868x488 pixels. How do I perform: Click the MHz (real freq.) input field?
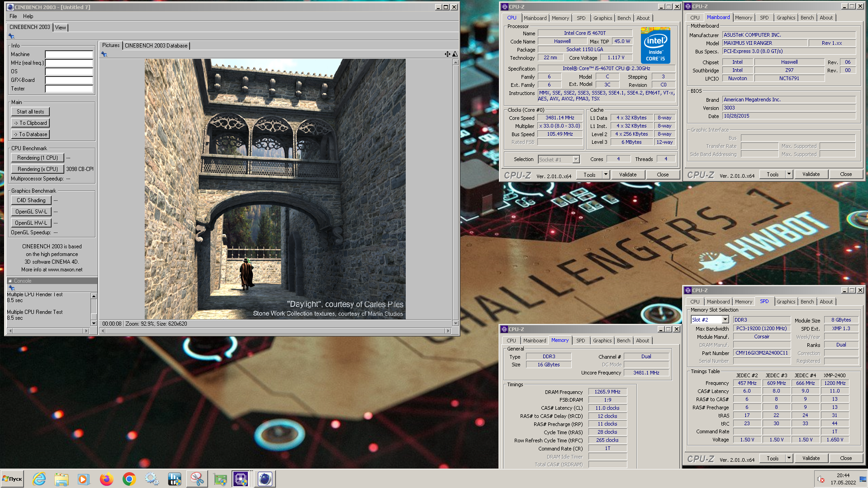coord(69,63)
